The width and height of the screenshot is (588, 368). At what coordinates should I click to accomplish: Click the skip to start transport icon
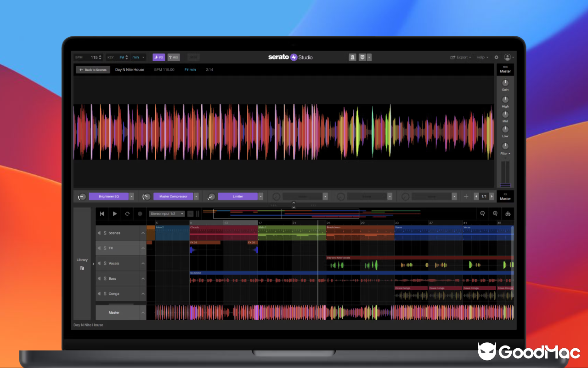point(102,213)
